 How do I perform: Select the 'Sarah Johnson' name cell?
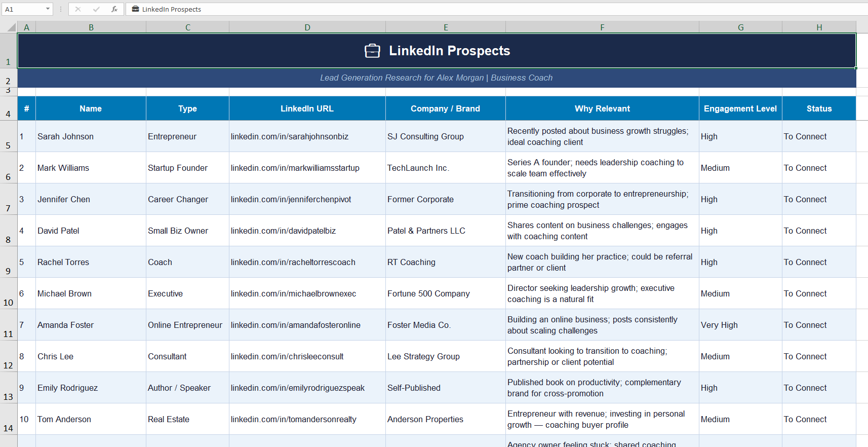point(91,136)
